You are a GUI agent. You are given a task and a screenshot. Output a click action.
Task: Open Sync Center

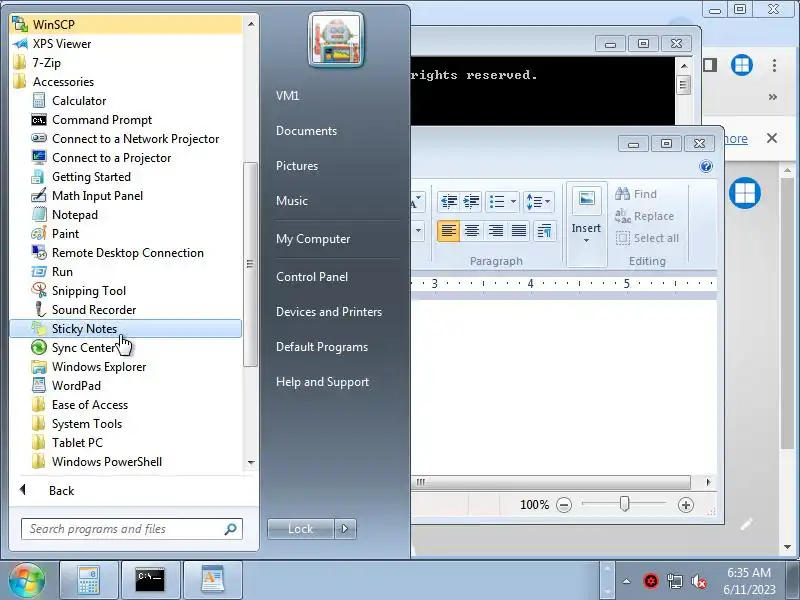click(126, 348)
